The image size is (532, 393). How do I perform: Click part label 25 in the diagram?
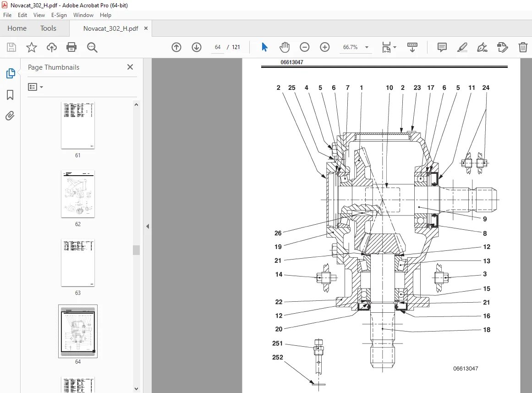coord(292,88)
